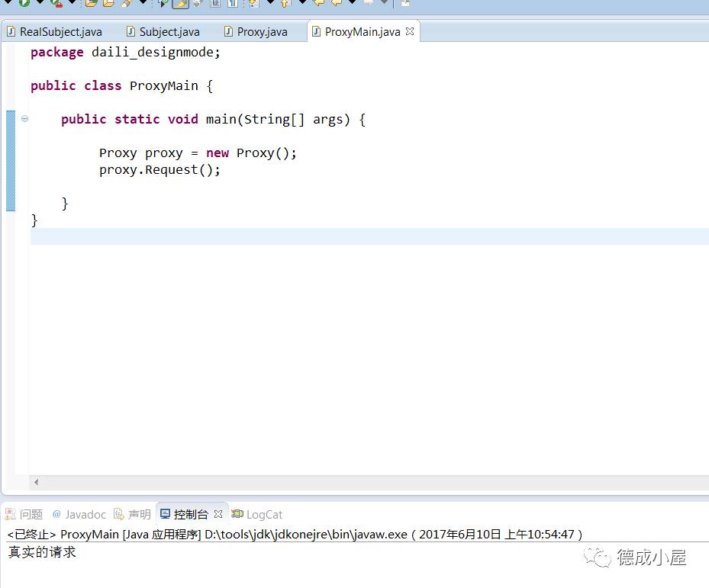709x588 pixels.
Task: Click the Java file icon on RealSubject.java tab
Action: pyautogui.click(x=11, y=31)
